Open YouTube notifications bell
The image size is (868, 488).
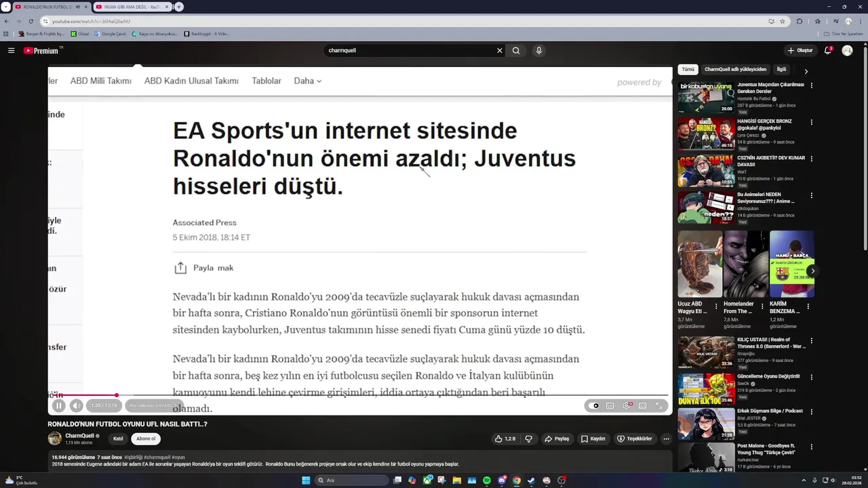(x=828, y=50)
